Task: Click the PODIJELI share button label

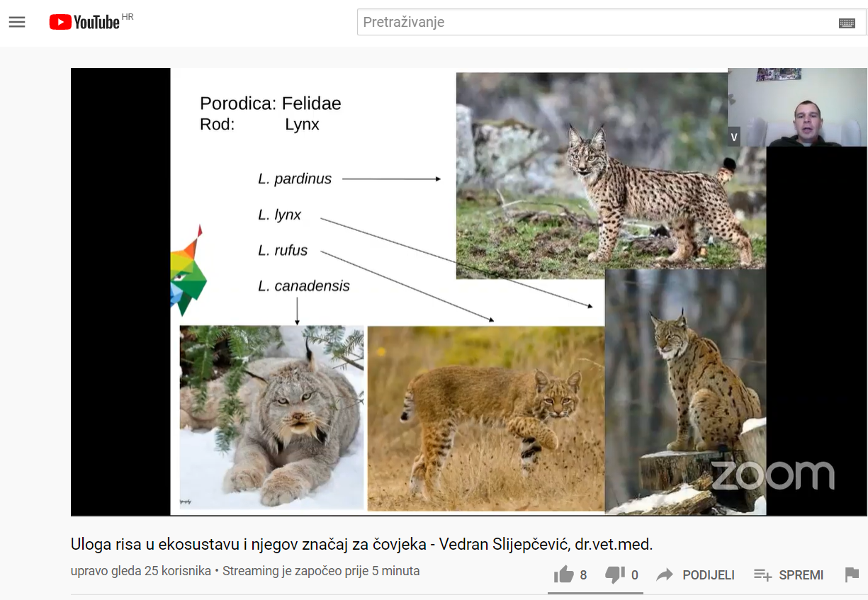Action: (x=709, y=575)
